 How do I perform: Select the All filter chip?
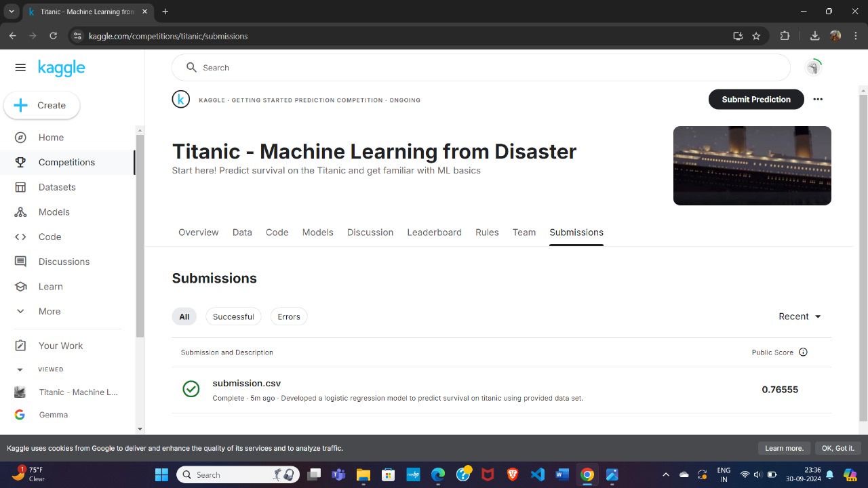(184, 317)
